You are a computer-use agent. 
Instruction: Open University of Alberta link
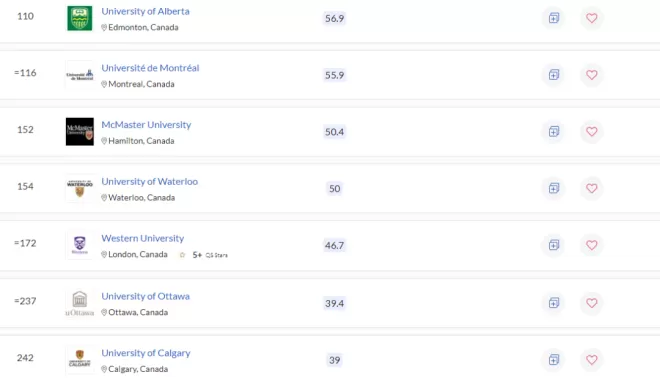pyautogui.click(x=145, y=11)
